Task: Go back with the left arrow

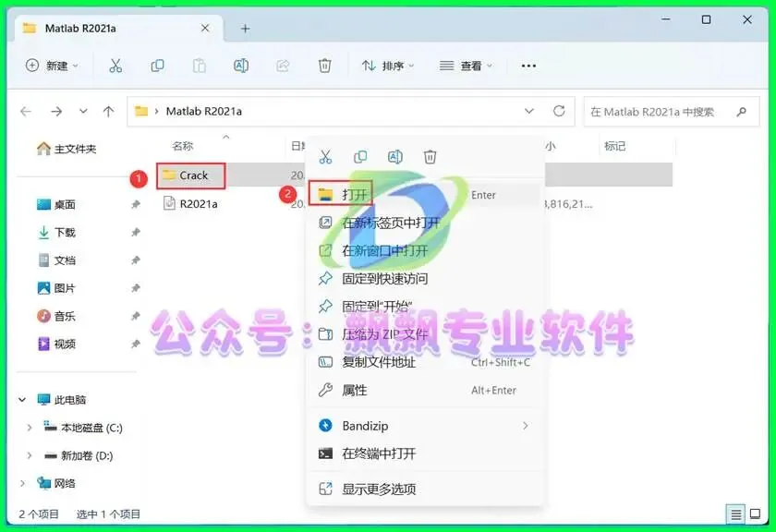Action: point(26,112)
